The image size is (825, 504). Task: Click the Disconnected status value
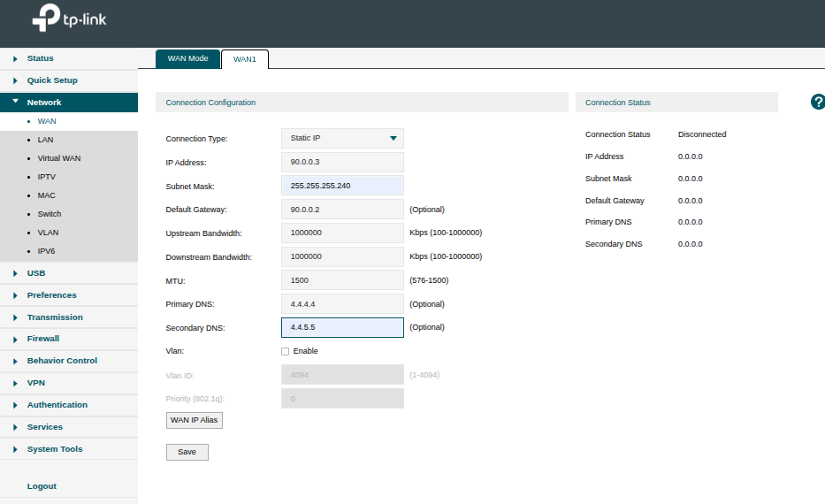(702, 134)
